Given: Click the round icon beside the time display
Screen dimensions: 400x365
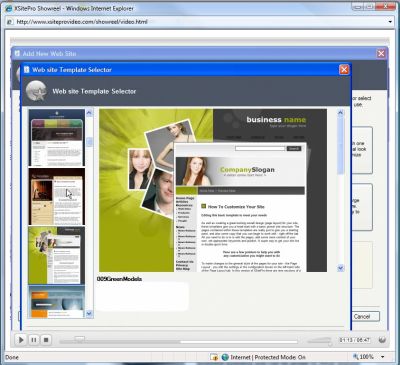Looking at the screenshot, I should point(382,340).
